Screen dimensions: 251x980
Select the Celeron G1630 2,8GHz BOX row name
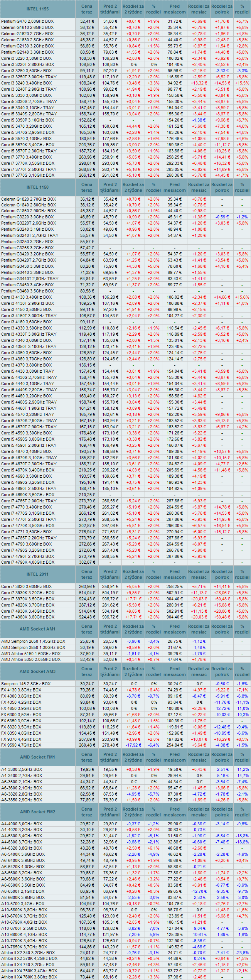[x=27, y=40]
